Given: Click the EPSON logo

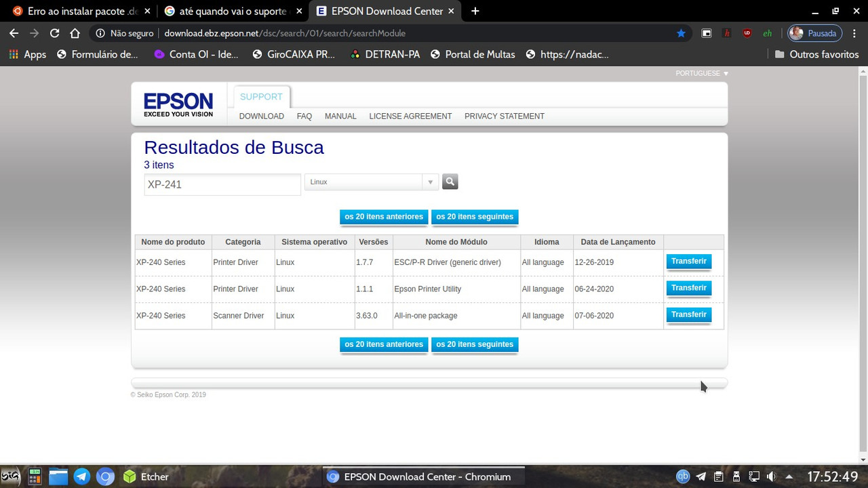Looking at the screenshot, I should (178, 105).
